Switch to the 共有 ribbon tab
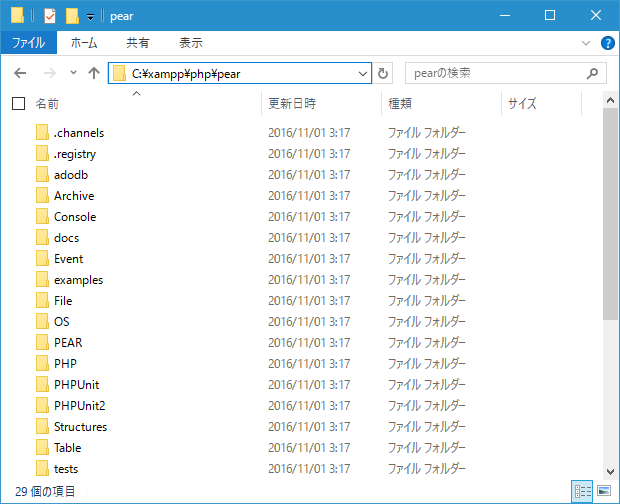This screenshot has width=620, height=504. [x=138, y=43]
